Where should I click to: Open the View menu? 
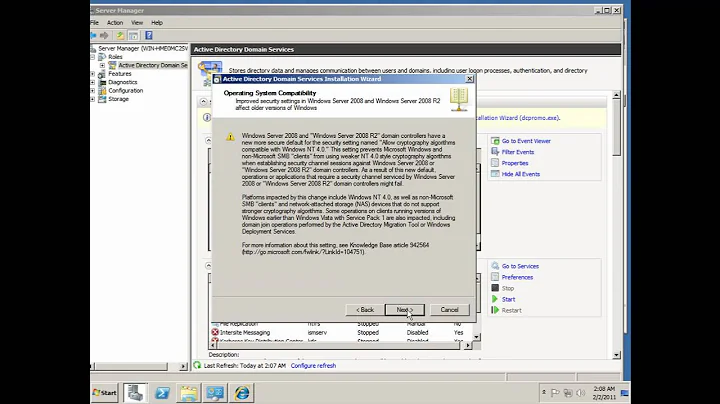point(137,22)
